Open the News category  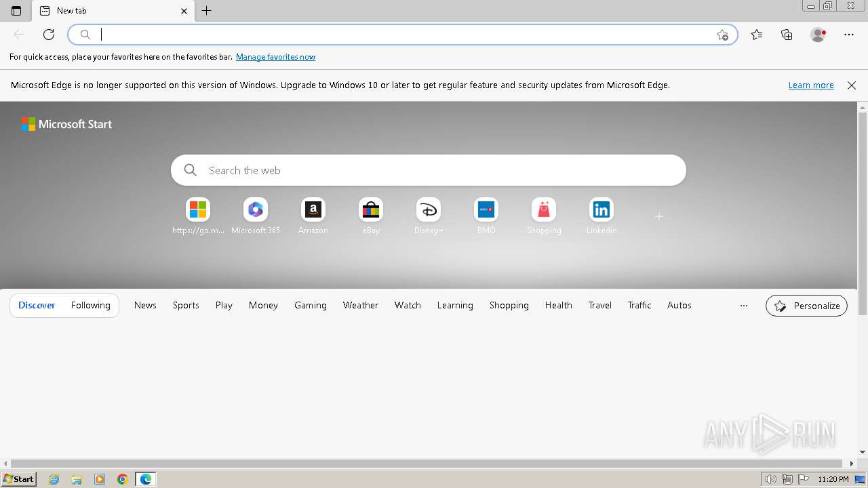145,306
